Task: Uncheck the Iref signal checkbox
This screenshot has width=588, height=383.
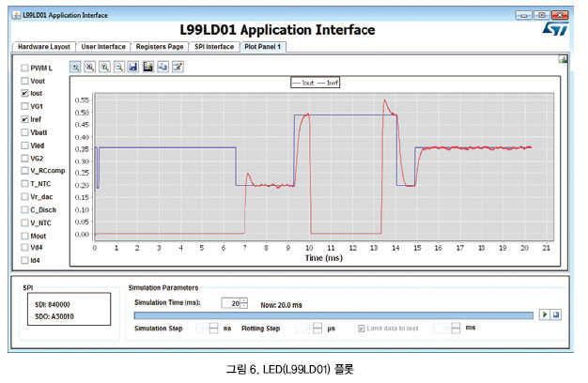Action: point(24,119)
